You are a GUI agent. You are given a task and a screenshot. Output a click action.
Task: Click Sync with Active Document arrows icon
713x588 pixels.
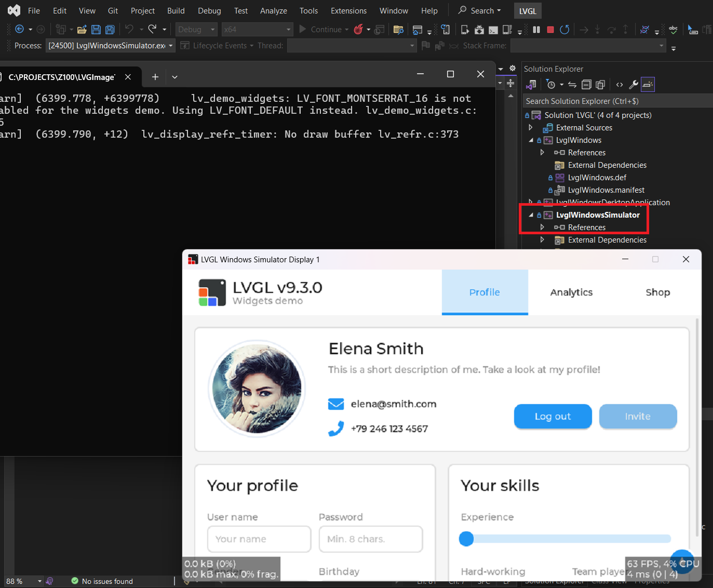click(572, 85)
